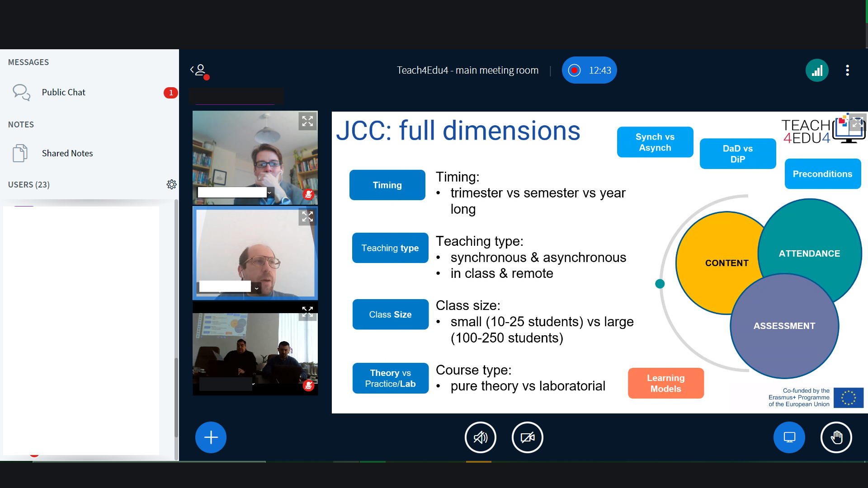
Task: Click the blue screen share presentation button
Action: (789, 437)
